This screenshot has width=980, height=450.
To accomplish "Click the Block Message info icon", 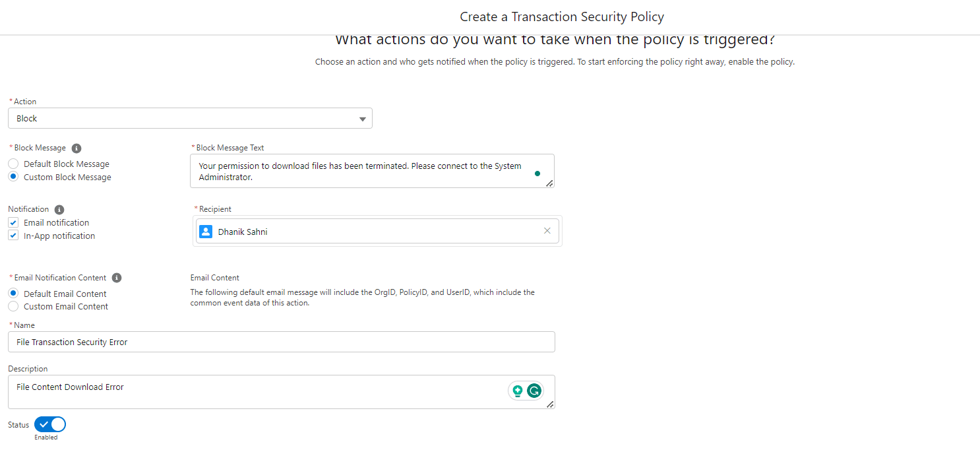I will 77,148.
